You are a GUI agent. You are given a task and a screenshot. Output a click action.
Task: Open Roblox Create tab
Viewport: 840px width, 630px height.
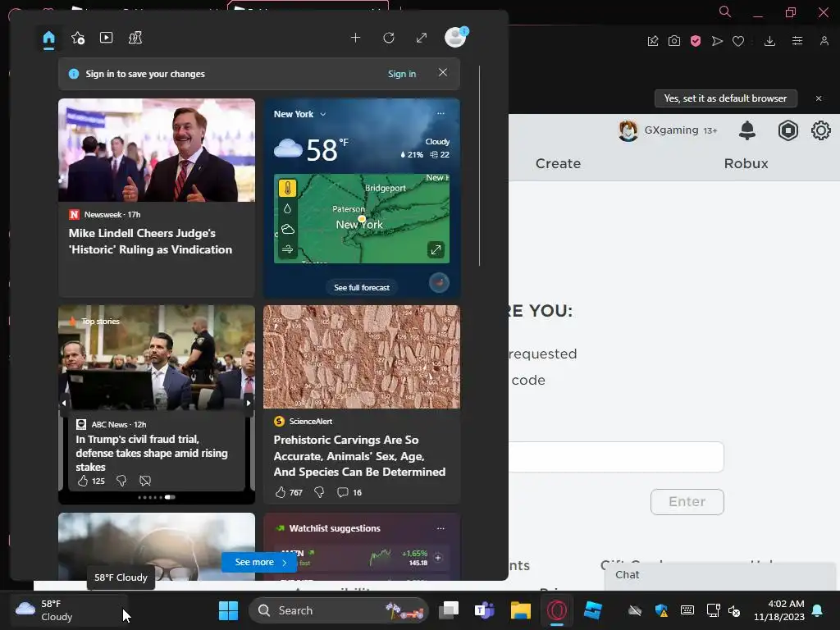558,163
